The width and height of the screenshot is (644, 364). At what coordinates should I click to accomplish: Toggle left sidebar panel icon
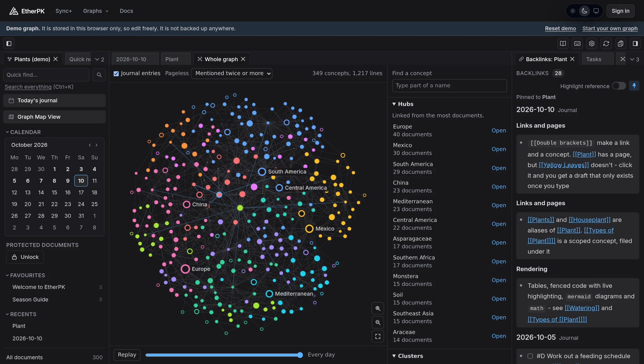point(9,43)
